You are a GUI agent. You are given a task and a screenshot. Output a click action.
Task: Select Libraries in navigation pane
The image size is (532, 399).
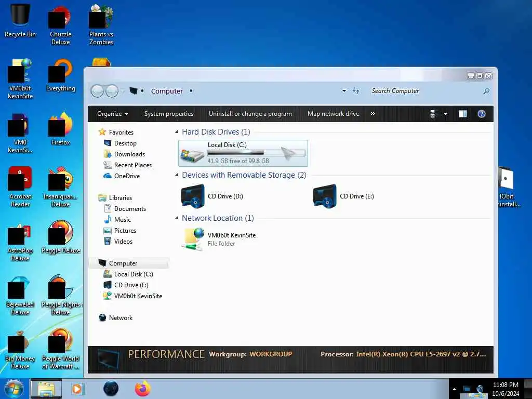pyautogui.click(x=115, y=198)
